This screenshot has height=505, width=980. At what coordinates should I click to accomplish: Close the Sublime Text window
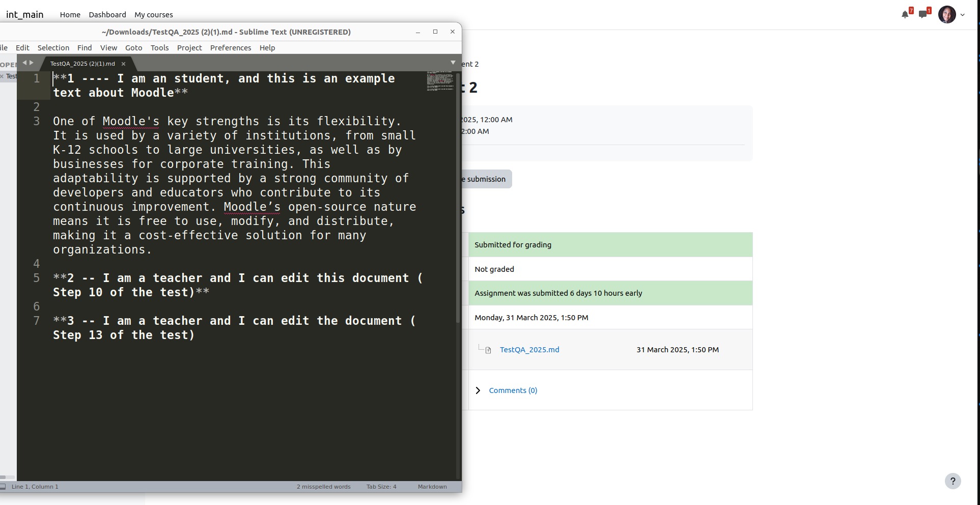tap(453, 32)
